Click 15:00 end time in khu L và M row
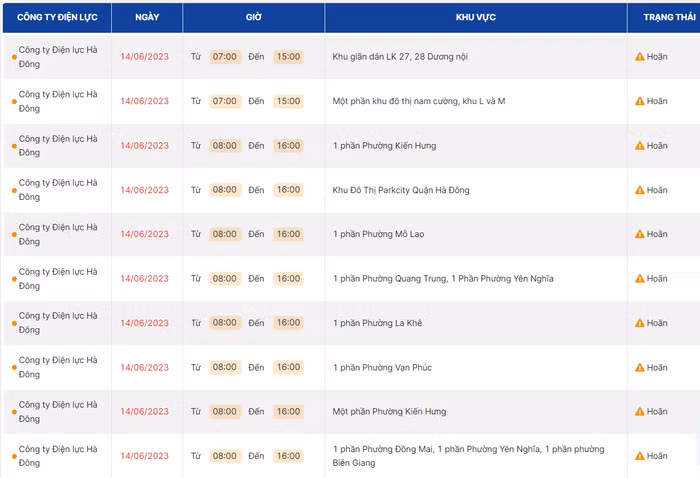 pyautogui.click(x=288, y=101)
